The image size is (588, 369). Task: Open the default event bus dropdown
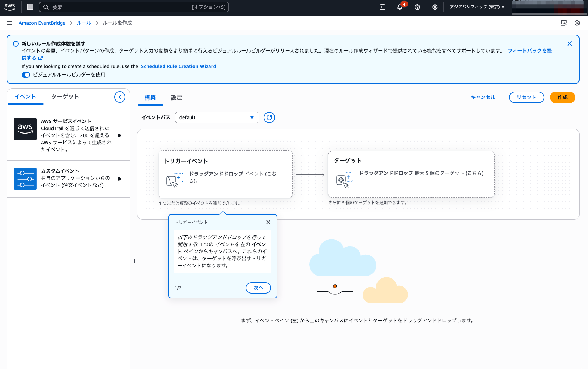pyautogui.click(x=217, y=117)
